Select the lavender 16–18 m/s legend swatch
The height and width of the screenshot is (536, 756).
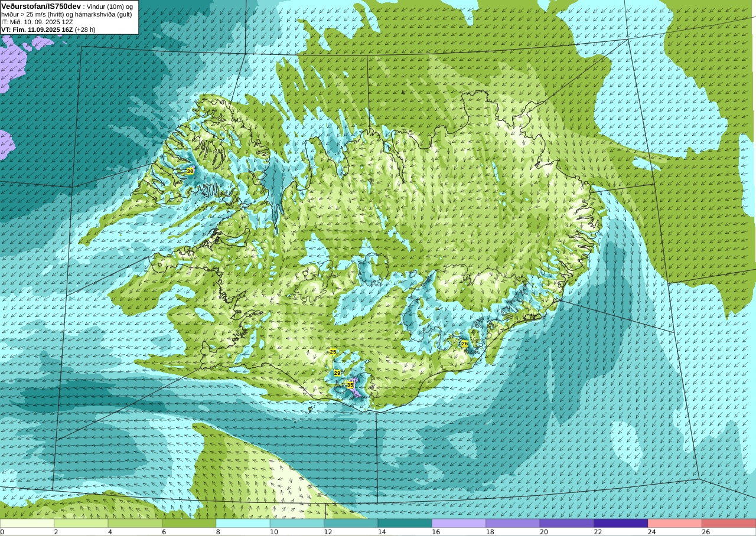(x=459, y=523)
